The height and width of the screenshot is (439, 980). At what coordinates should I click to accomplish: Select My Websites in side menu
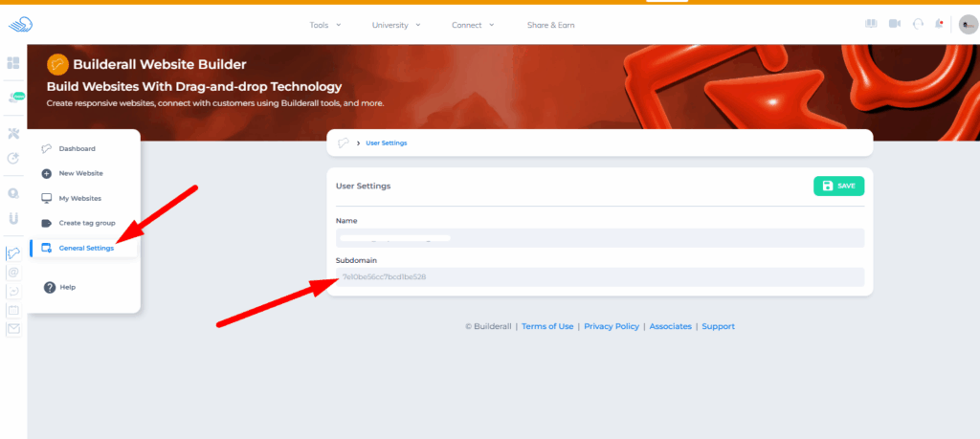pyautogui.click(x=79, y=198)
